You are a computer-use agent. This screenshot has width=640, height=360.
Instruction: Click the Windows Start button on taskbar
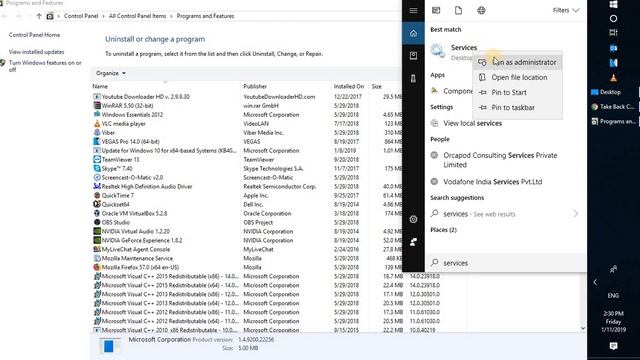pos(613,4)
